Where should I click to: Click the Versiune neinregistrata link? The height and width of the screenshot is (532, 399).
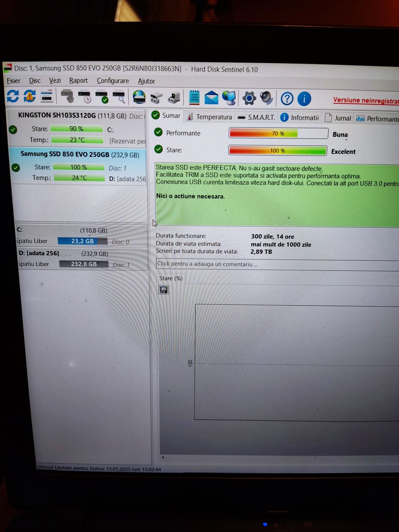[x=366, y=101]
